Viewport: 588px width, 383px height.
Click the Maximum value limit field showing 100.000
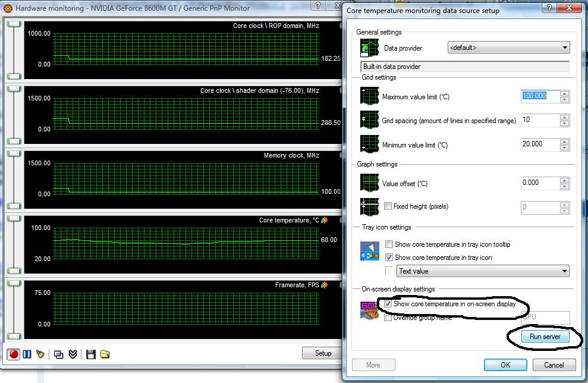(x=540, y=96)
